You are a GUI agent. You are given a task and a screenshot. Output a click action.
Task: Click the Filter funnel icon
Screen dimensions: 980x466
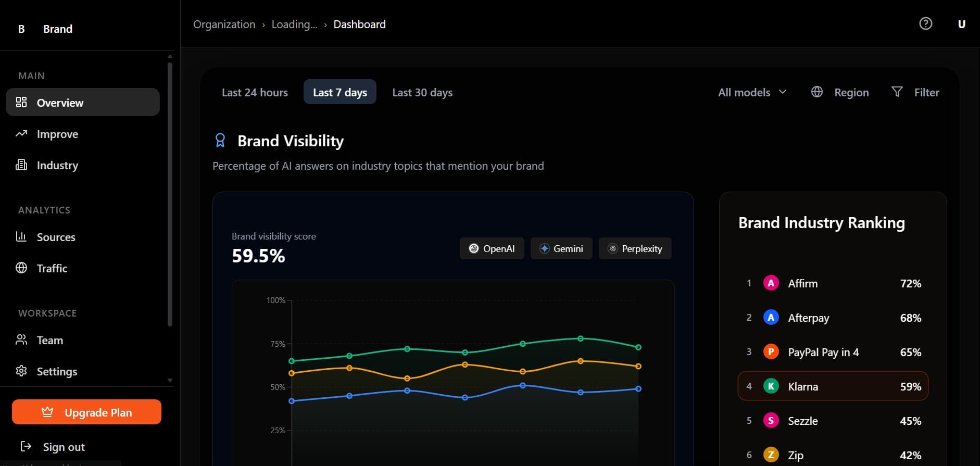click(x=897, y=92)
